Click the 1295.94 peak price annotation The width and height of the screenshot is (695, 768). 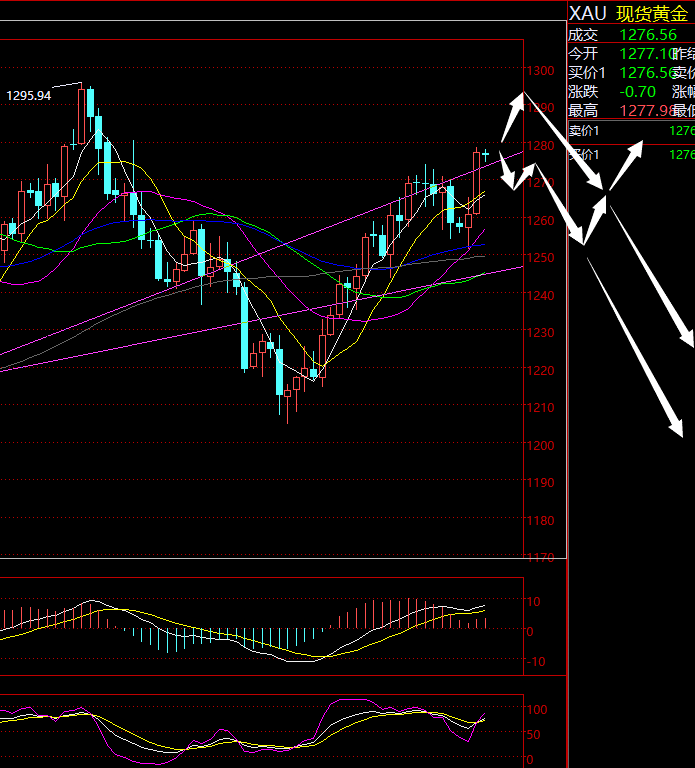28,96
